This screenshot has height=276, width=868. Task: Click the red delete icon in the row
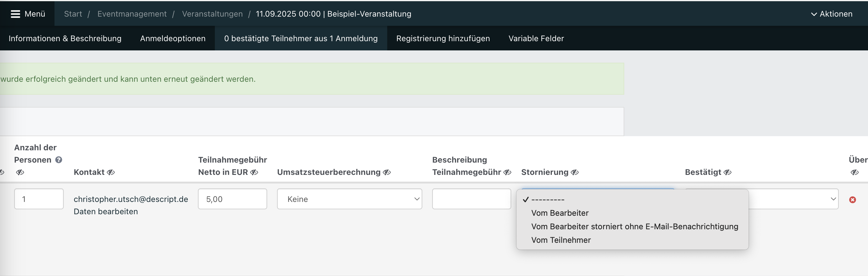(853, 199)
